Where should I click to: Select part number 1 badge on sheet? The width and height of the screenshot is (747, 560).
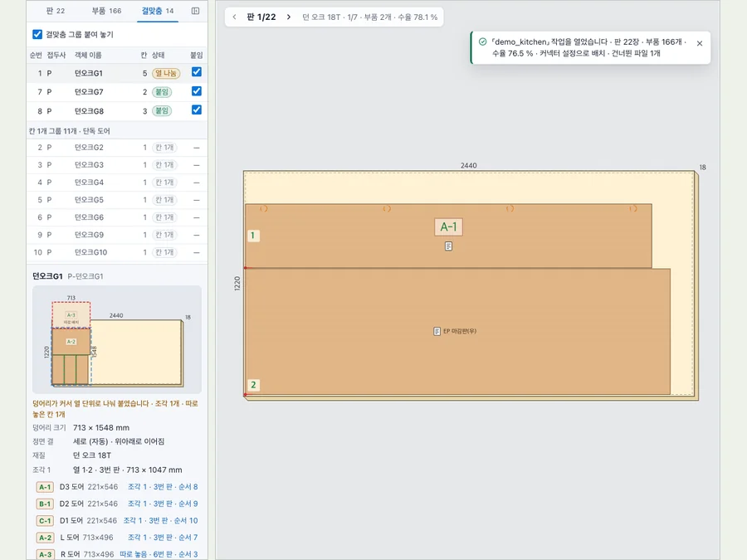(x=253, y=236)
